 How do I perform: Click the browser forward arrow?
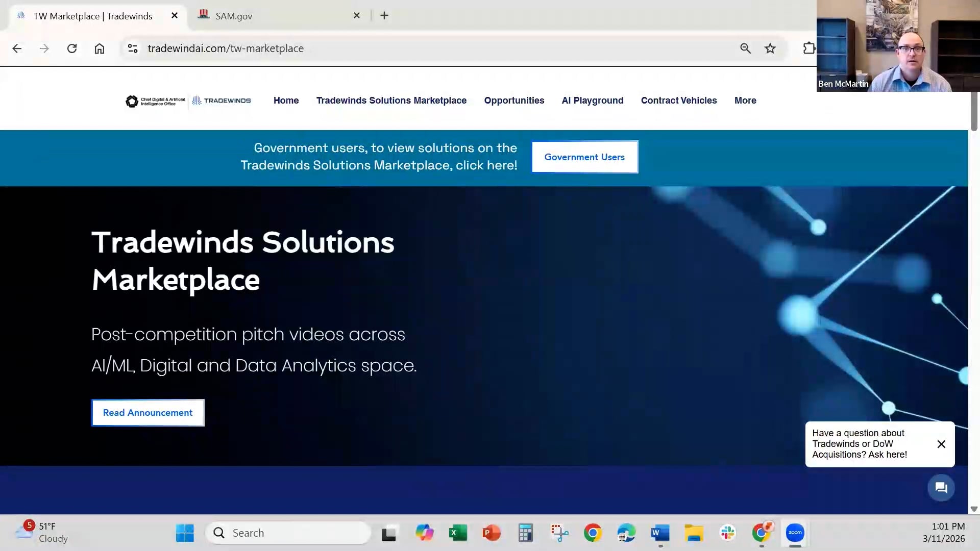tap(44, 48)
